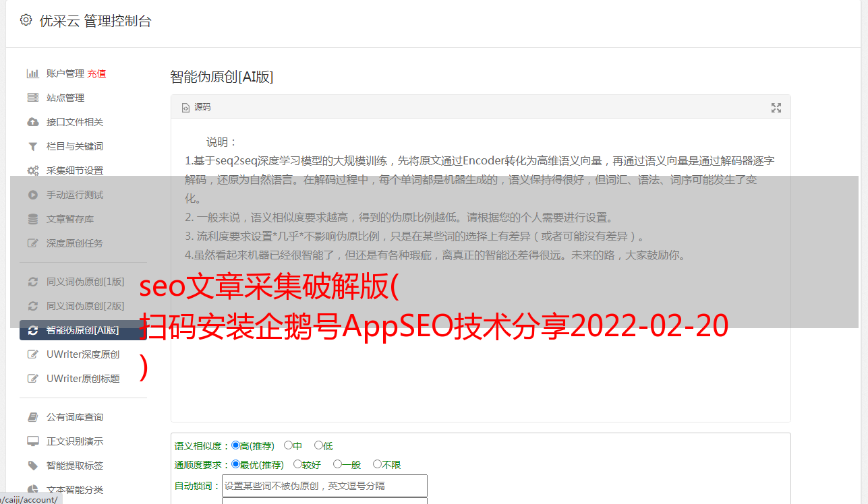Click the 源码 button in editor toolbar
The height and width of the screenshot is (504, 868).
pyautogui.click(x=196, y=107)
